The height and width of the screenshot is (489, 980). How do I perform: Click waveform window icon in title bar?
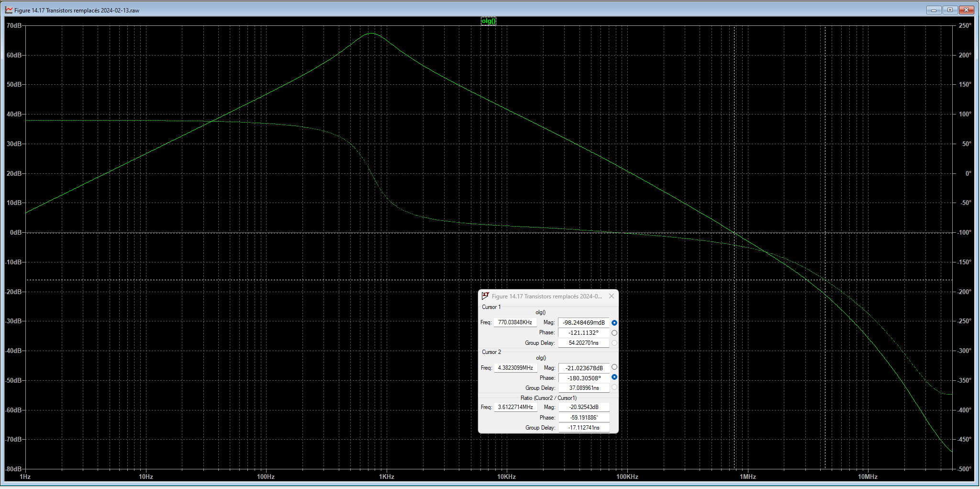coord(9,10)
